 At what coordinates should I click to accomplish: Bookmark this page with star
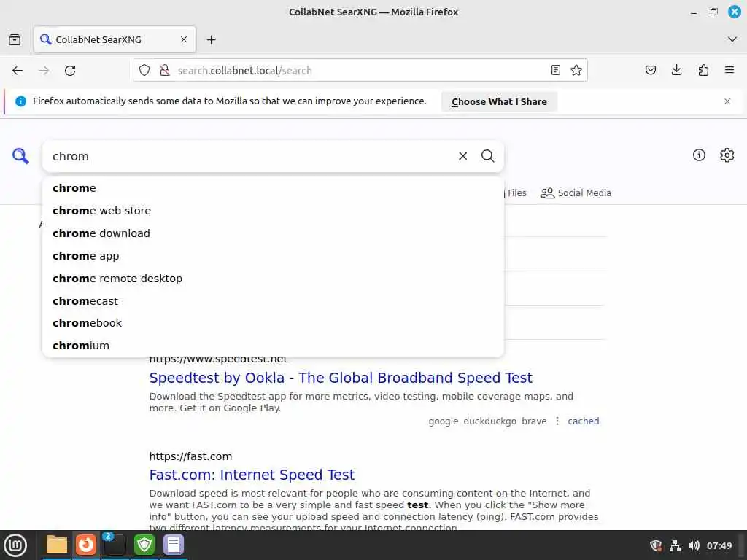576,71
